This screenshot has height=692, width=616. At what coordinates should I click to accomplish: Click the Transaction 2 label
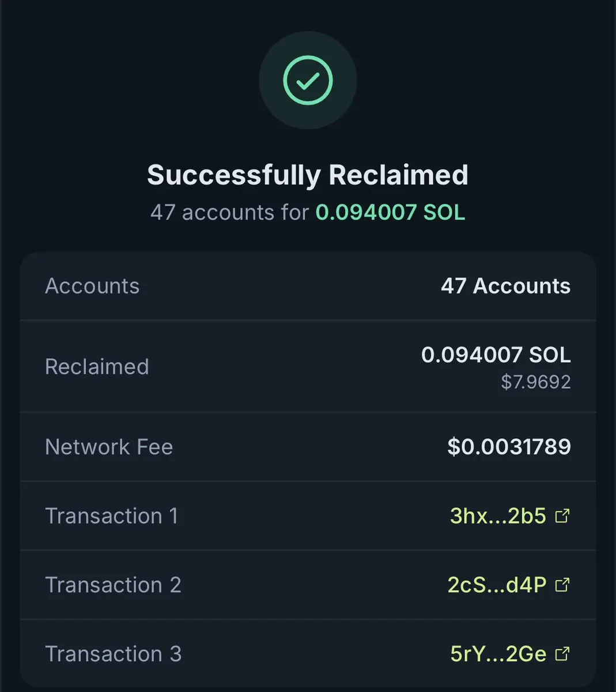pos(113,585)
